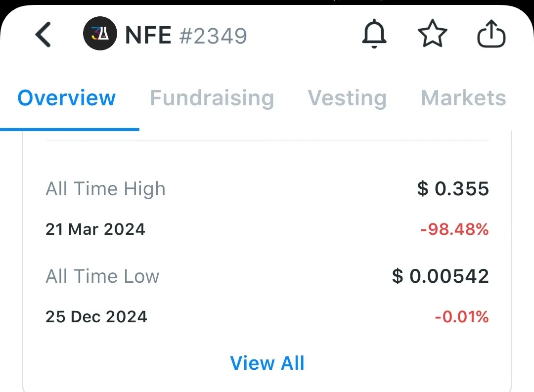Select the Overview tab
Viewport: 534px width, 392px height.
pyautogui.click(x=67, y=98)
